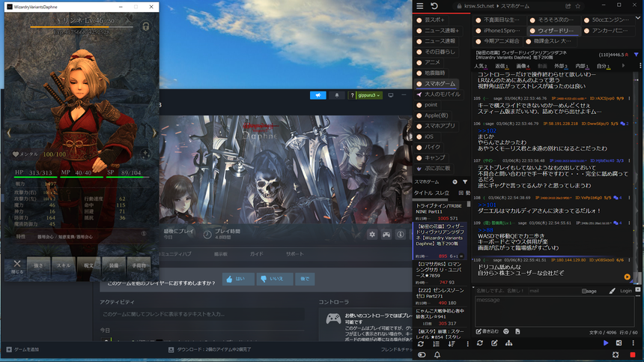Click the lock icon in the character panel
644x362 pixels.
coord(146,27)
